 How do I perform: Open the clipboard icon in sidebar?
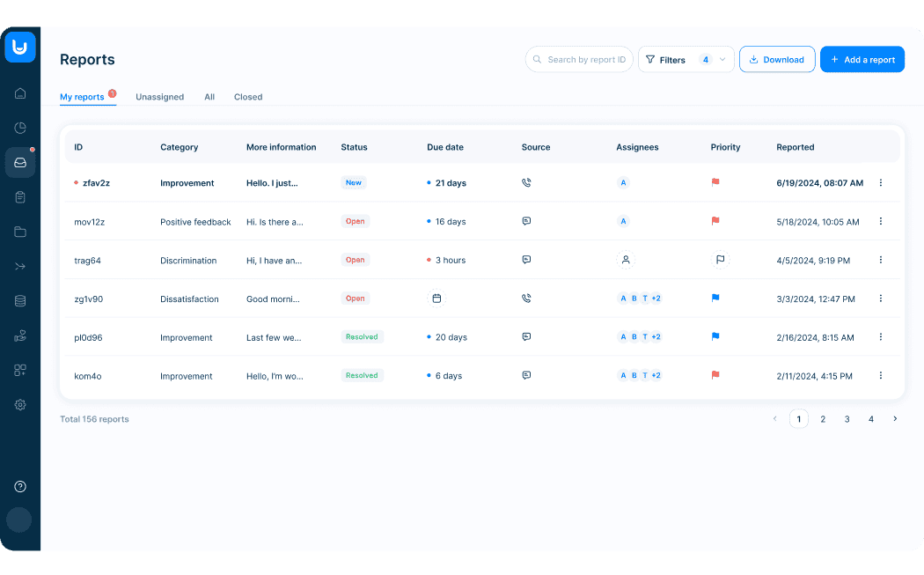coord(20,197)
